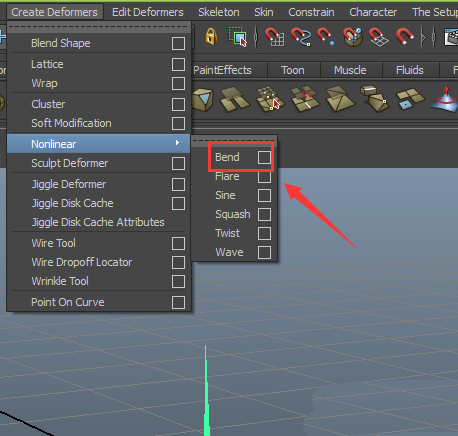Switch to the Muscle shelf tab

coord(350,70)
